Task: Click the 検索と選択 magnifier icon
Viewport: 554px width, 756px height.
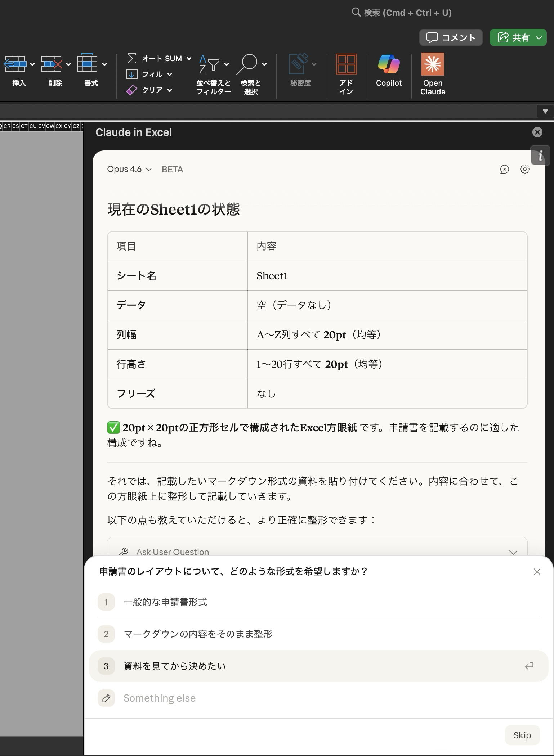Action: click(x=247, y=64)
